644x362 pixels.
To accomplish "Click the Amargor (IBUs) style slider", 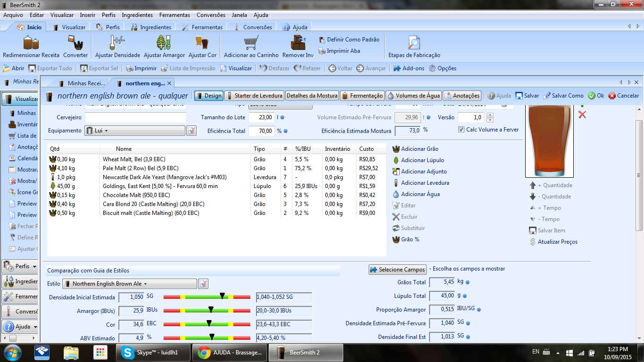I will click(x=206, y=311).
